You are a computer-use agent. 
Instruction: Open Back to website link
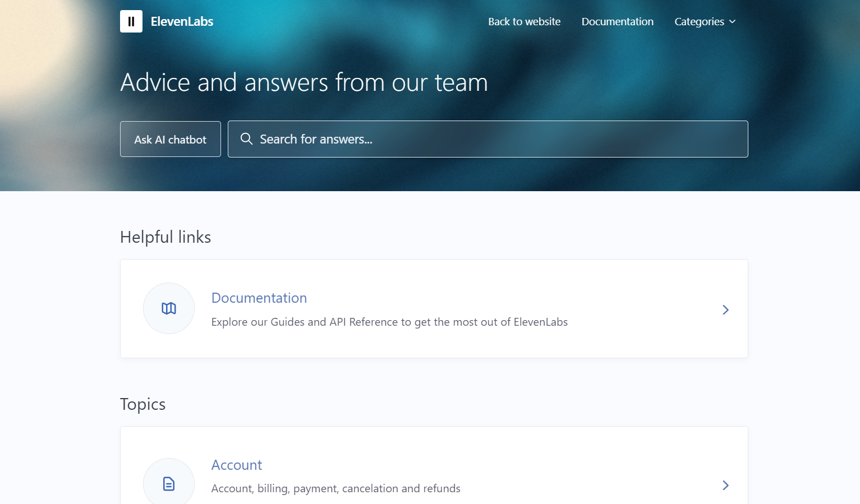524,21
